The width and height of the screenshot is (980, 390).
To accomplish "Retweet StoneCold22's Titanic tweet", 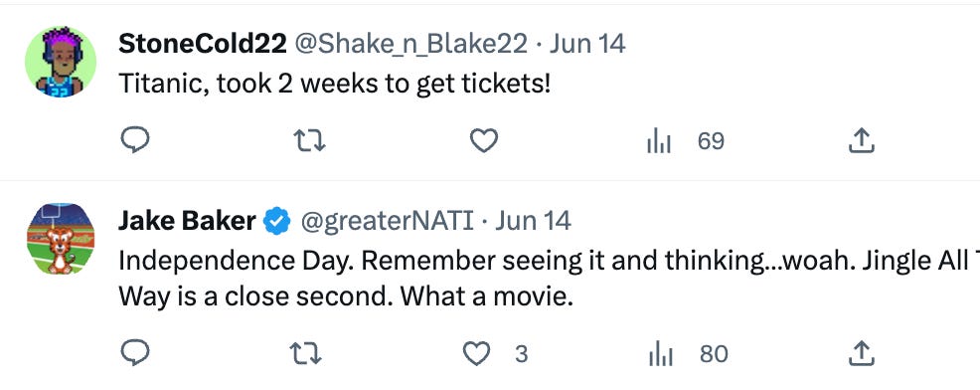I will point(309,141).
